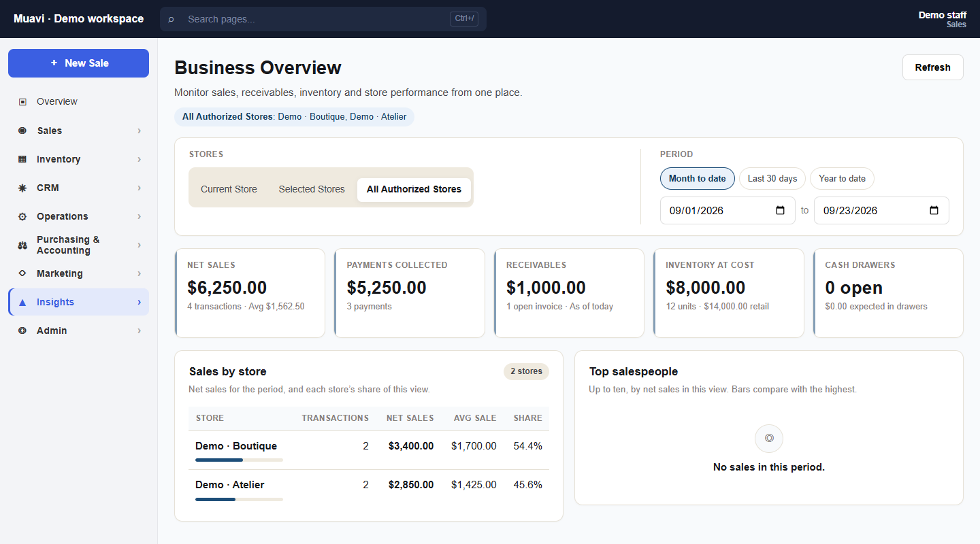Select Current Store scope

(x=229, y=189)
